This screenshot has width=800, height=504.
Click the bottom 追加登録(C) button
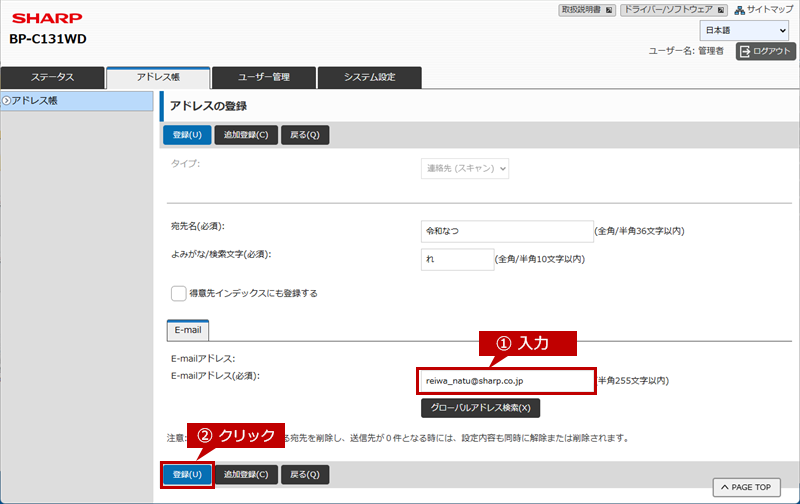(246, 475)
